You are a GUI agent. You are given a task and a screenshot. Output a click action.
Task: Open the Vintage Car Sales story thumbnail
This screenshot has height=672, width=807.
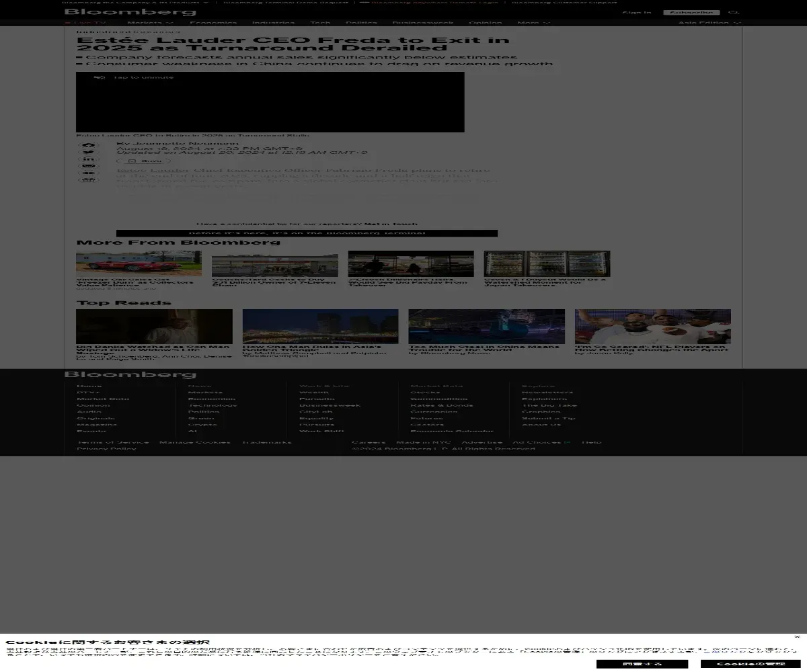tap(139, 263)
